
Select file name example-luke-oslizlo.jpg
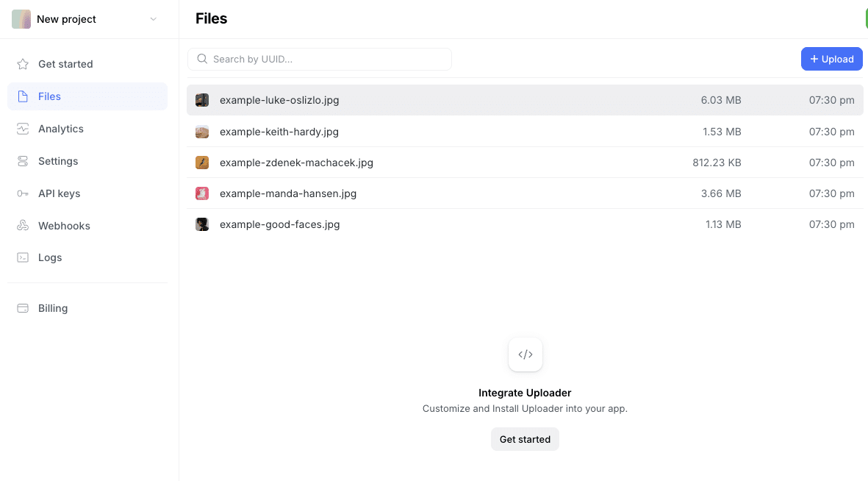[279, 100]
